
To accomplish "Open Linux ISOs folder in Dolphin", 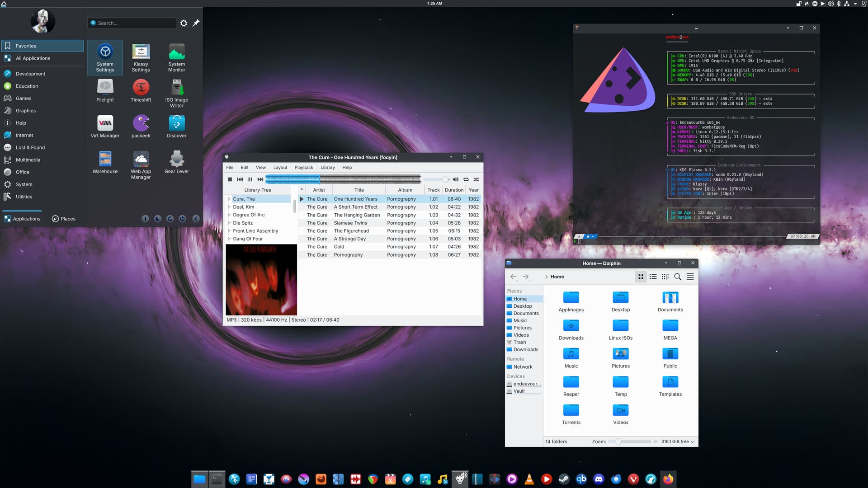I will [621, 330].
